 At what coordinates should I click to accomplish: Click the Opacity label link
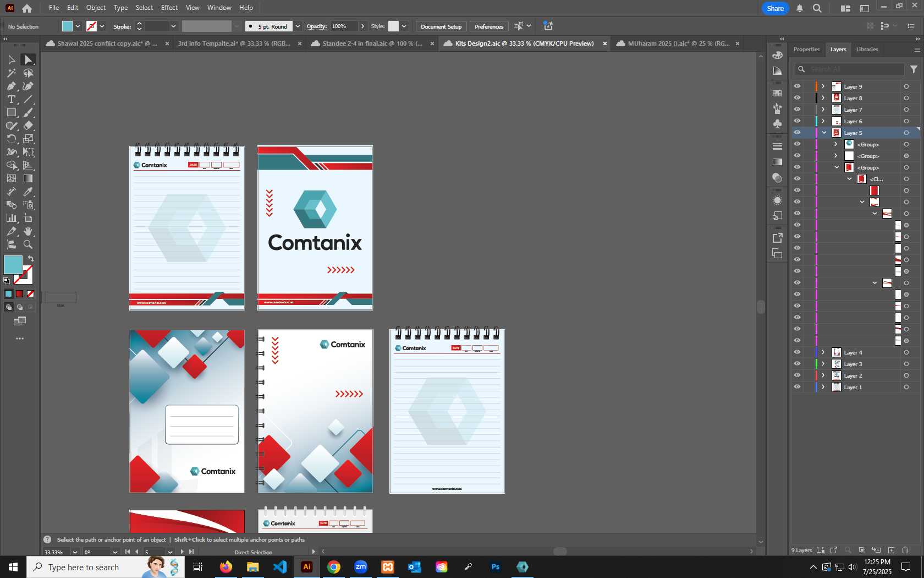point(316,26)
